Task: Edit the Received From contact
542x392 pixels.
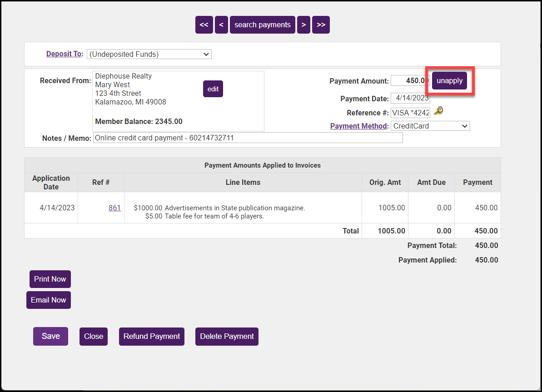Action: (213, 89)
